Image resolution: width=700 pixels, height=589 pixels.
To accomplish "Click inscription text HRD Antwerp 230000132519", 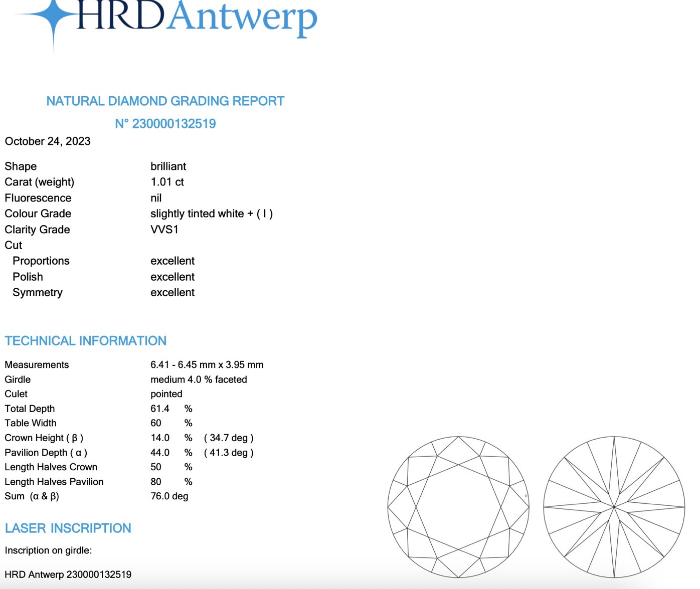I will point(68,574).
